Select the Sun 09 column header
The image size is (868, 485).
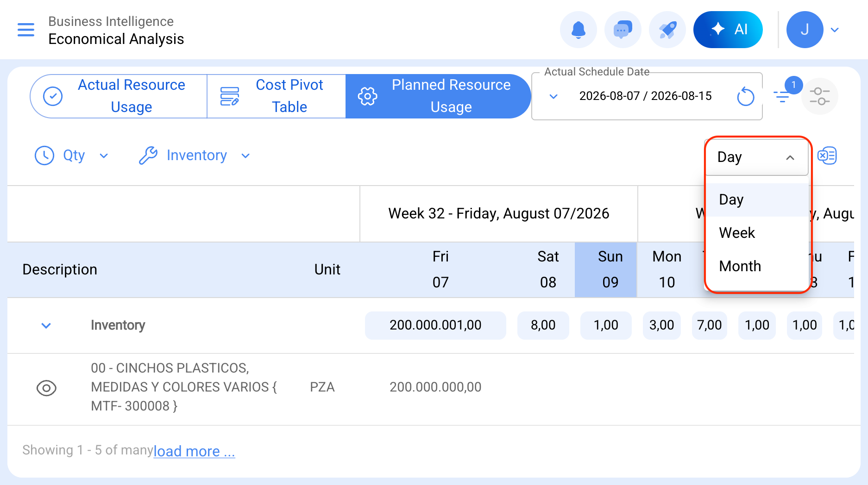pyautogui.click(x=606, y=269)
